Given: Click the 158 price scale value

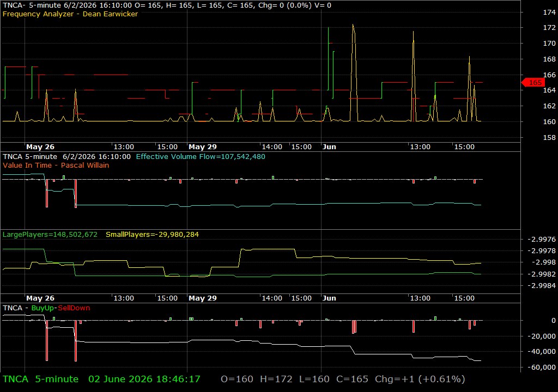Looking at the screenshot, I should point(549,138).
